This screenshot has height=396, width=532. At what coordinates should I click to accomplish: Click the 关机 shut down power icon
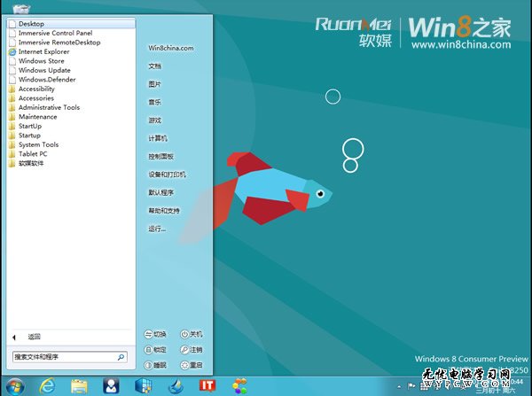point(184,334)
